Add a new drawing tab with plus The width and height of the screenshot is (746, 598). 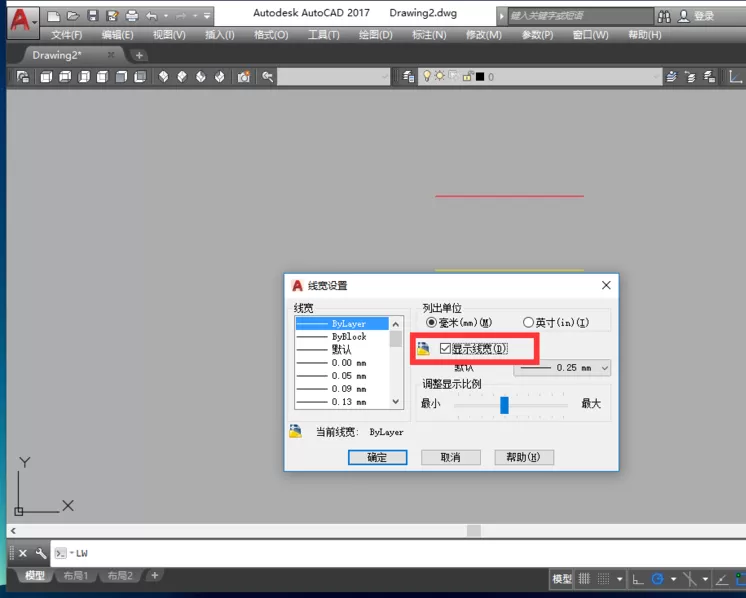point(139,55)
